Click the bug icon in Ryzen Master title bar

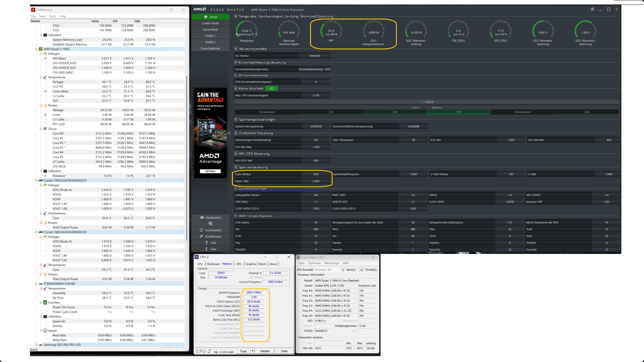coord(592,9)
